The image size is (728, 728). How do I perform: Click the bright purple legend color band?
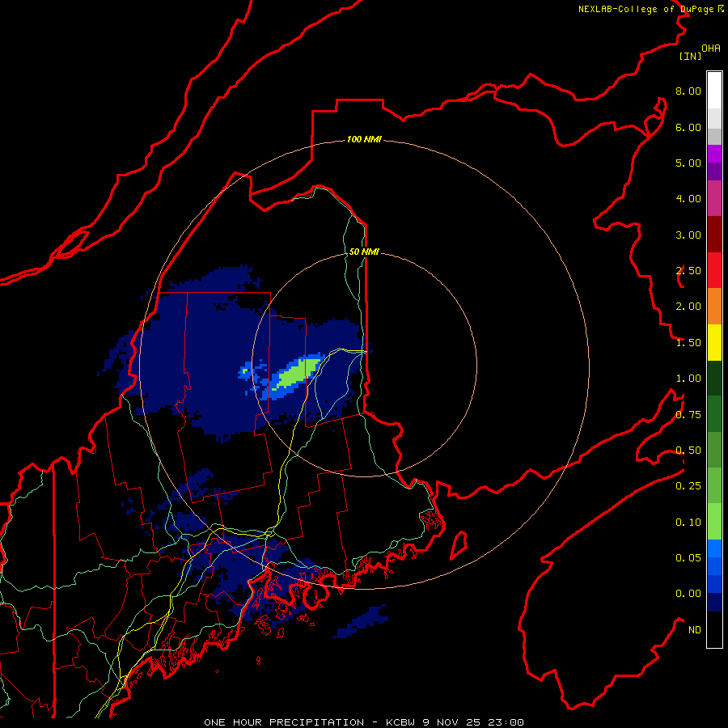[714, 154]
